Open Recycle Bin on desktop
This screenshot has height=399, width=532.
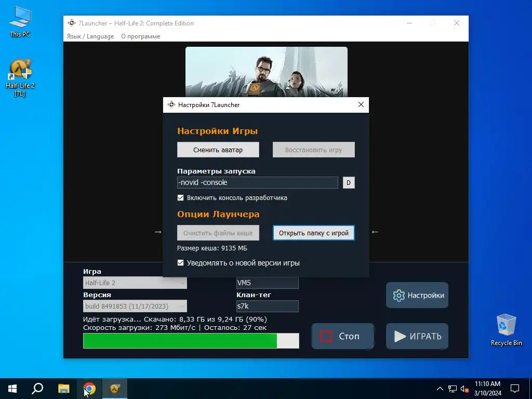[x=506, y=330]
